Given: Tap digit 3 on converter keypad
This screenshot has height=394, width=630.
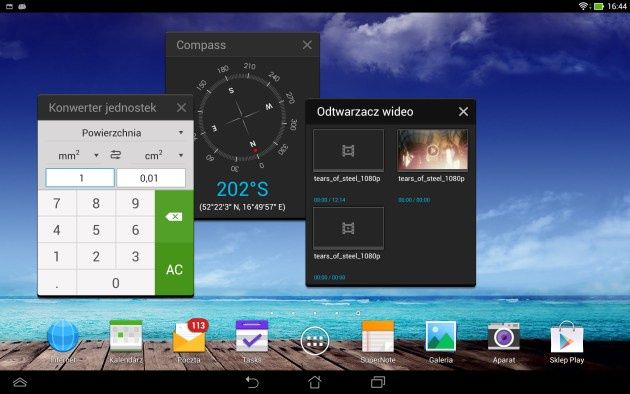Looking at the screenshot, I should pos(135,256).
